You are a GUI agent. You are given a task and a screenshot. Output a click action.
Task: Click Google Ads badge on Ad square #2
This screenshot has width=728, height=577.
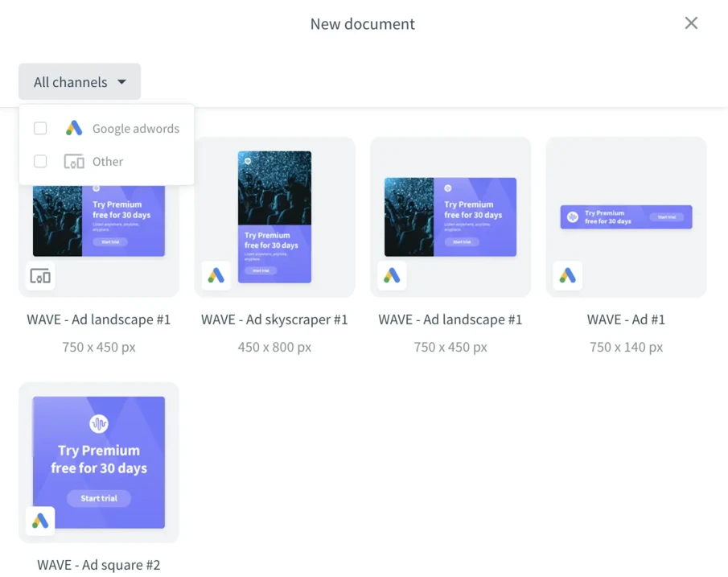[40, 521]
